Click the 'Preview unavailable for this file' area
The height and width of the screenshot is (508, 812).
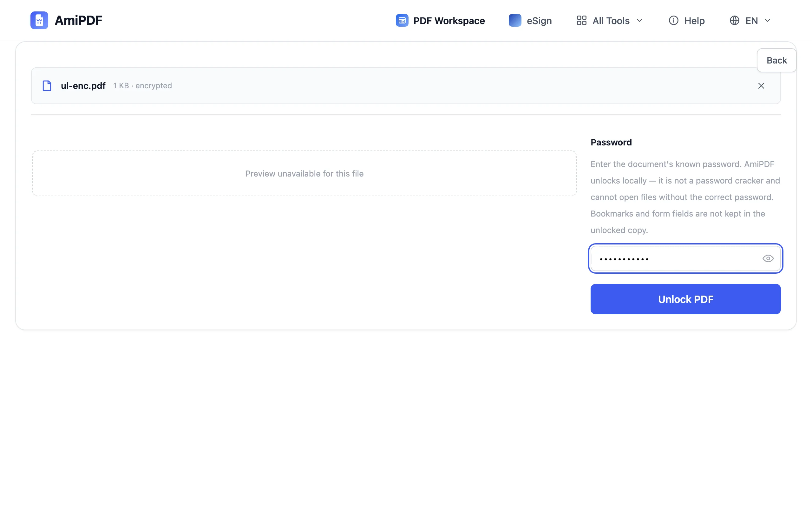[304, 173]
